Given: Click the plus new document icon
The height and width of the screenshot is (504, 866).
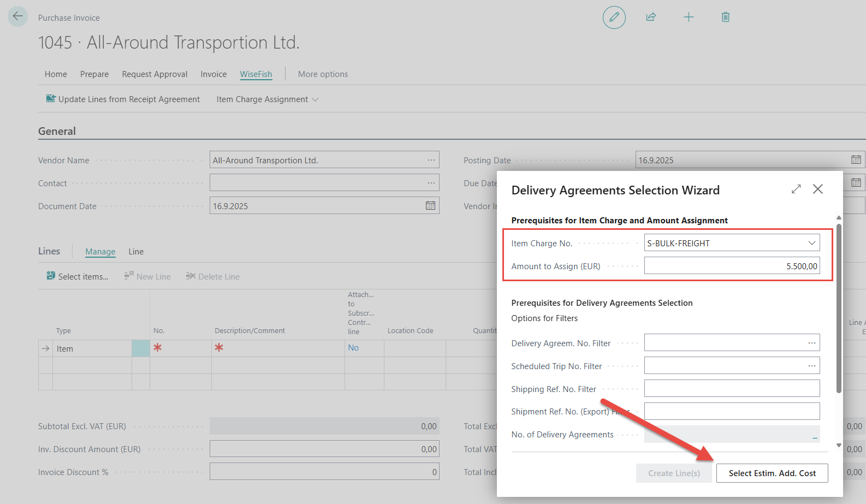Looking at the screenshot, I should click(x=689, y=17).
